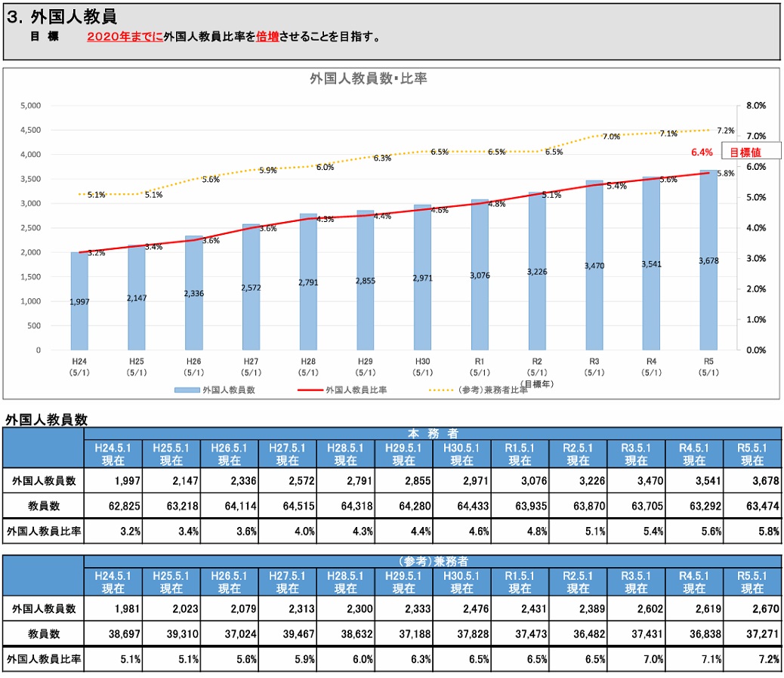Click the 2,147 label on the H25 bar

pos(137,297)
